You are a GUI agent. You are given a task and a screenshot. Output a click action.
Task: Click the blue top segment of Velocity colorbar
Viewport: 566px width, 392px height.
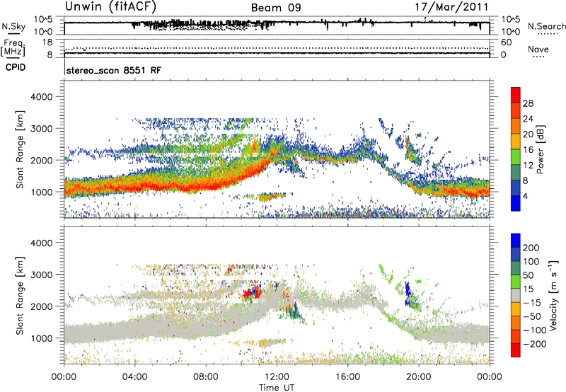pos(516,241)
